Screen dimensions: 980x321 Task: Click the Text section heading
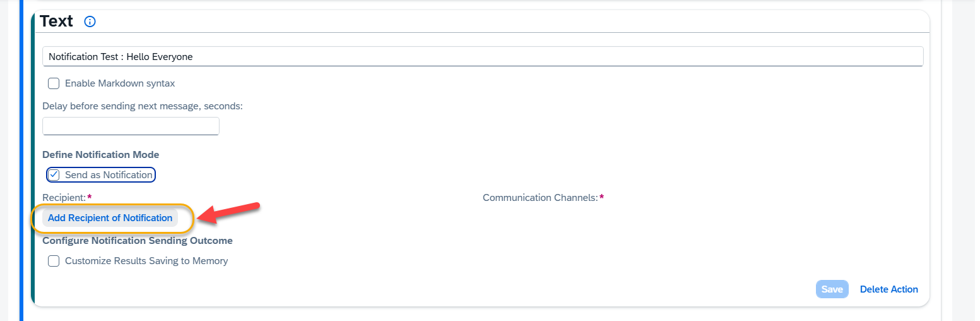click(57, 21)
